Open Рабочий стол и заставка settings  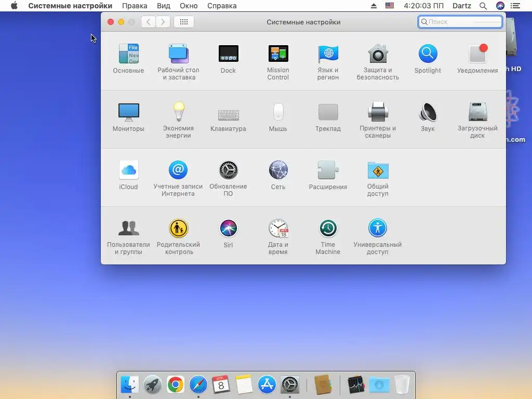point(179,62)
